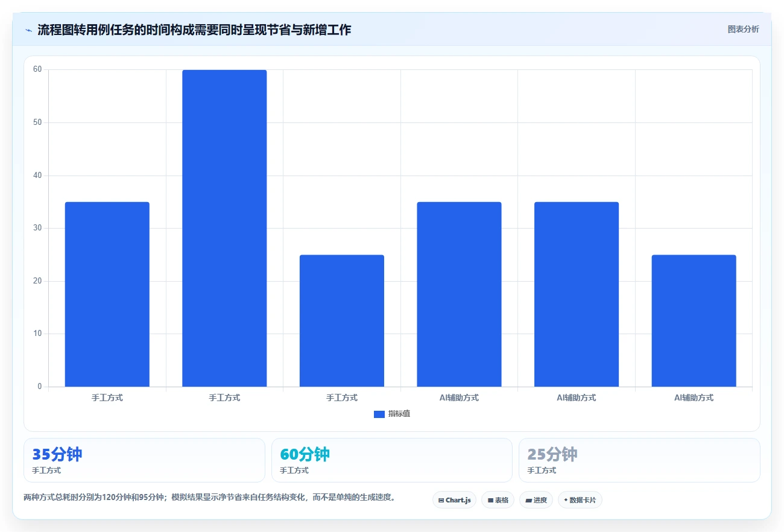Viewport: 784px width, 532px height.
Task: Click the 手工方式 axis label under the 60 bar
Action: 224,398
